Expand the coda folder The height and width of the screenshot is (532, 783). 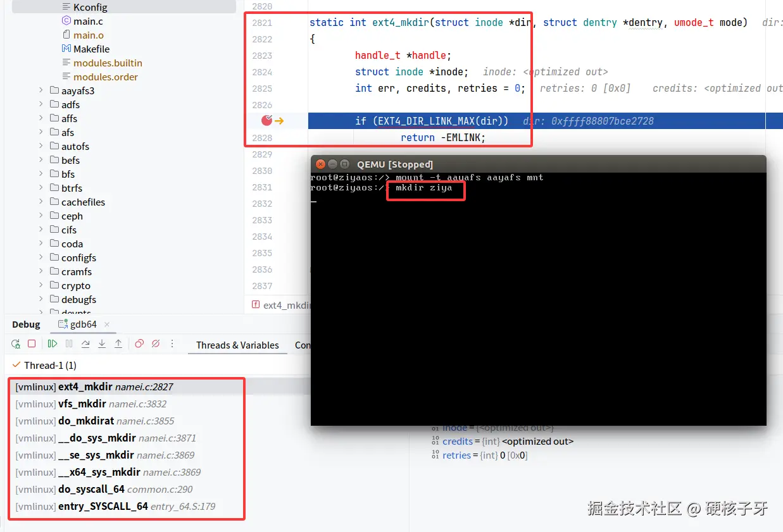tap(42, 244)
